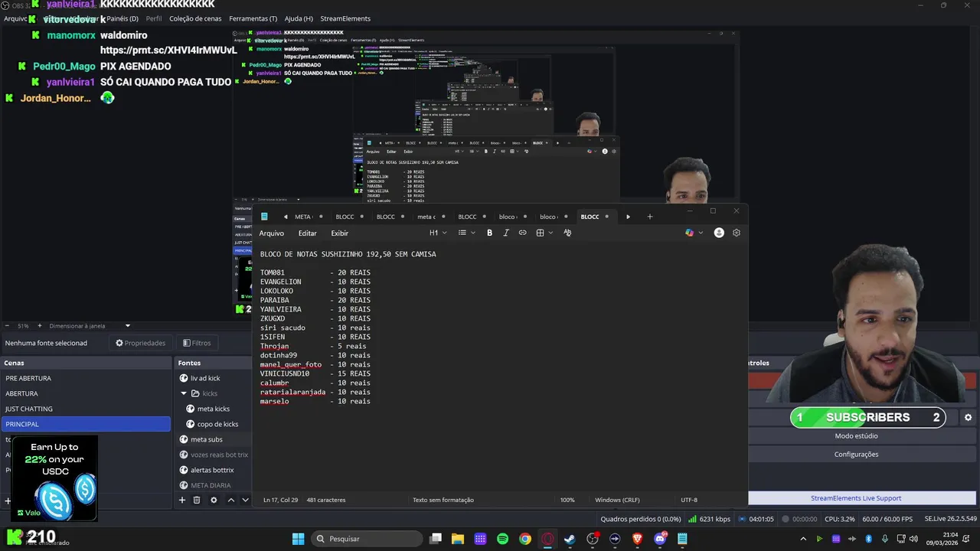This screenshot has width=980, height=551.
Task: Open prnt.sc link in chat overlay
Action: click(x=168, y=51)
